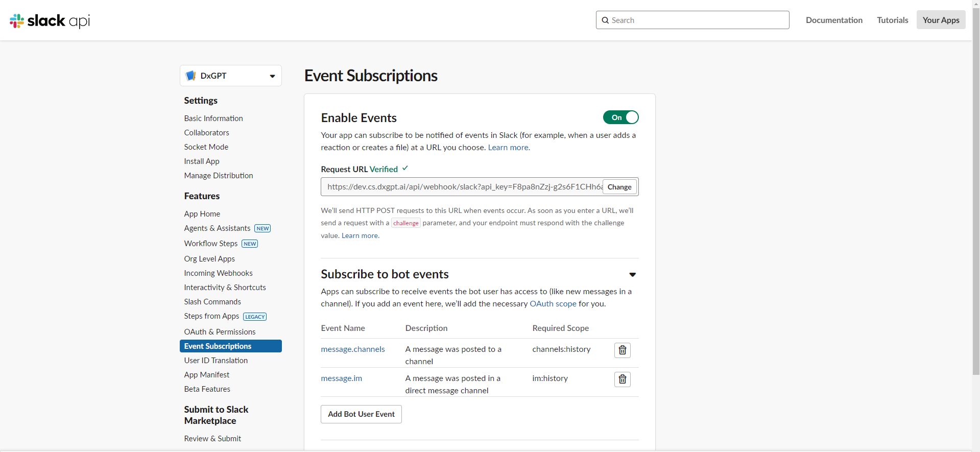
Task: Open Beta Features
Action: pos(207,389)
